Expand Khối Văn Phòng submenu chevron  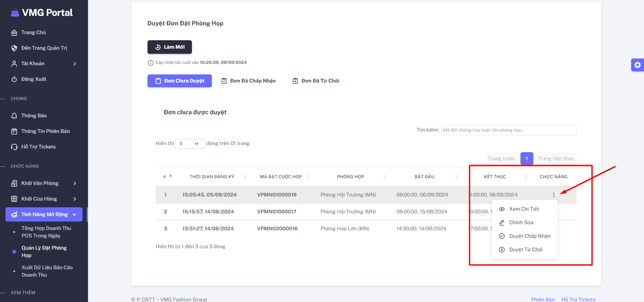point(75,183)
